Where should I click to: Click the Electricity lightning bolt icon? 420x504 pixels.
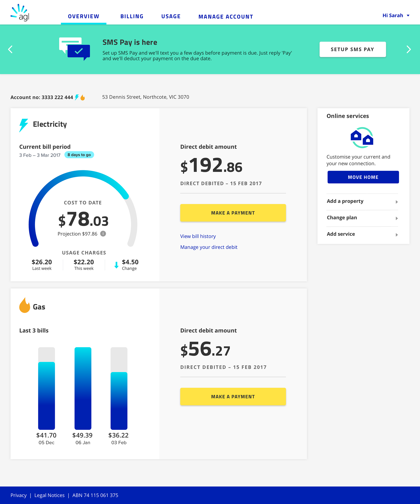click(24, 125)
